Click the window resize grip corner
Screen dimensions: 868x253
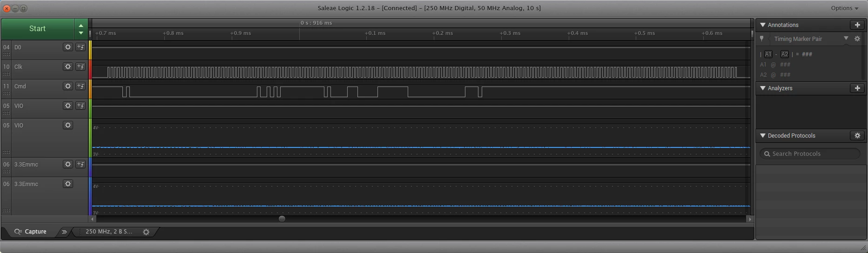point(863,248)
